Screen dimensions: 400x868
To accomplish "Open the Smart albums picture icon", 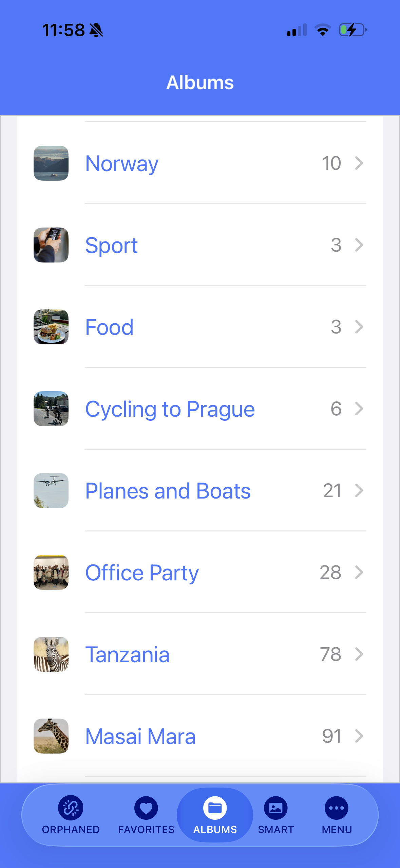I will (275, 808).
